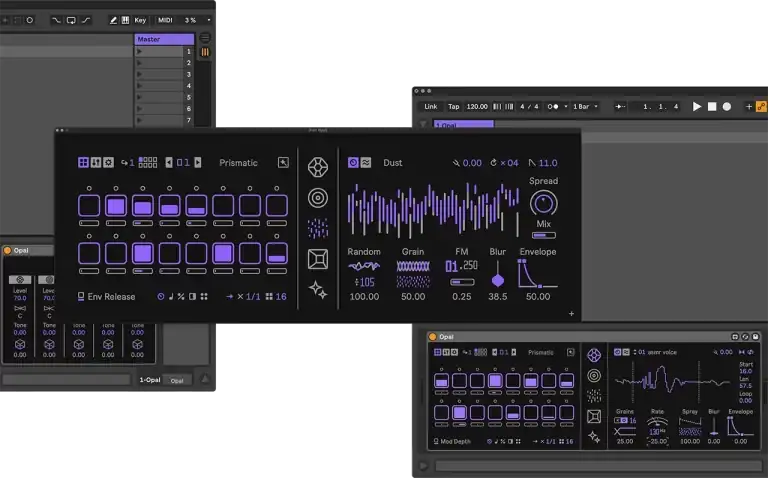Select the half-filled square mode icon
Viewport: 768px width, 478px height.
[x=192, y=296]
